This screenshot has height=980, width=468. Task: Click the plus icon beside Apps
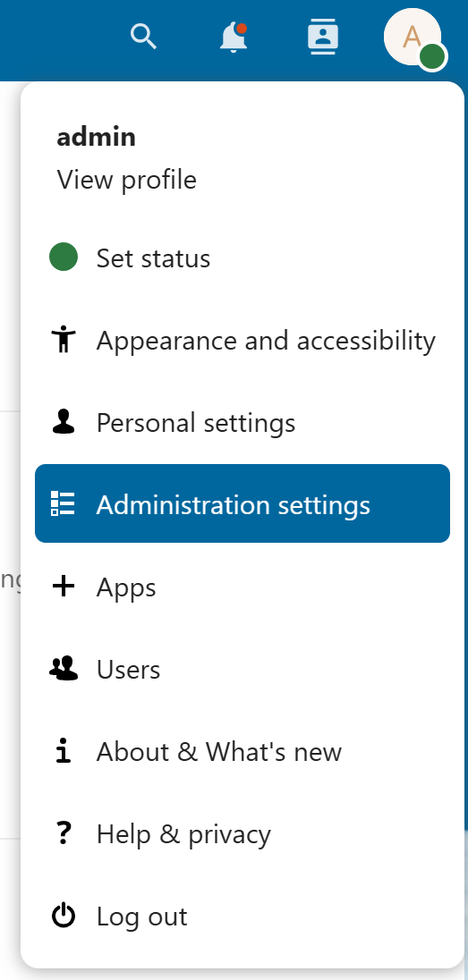point(64,587)
